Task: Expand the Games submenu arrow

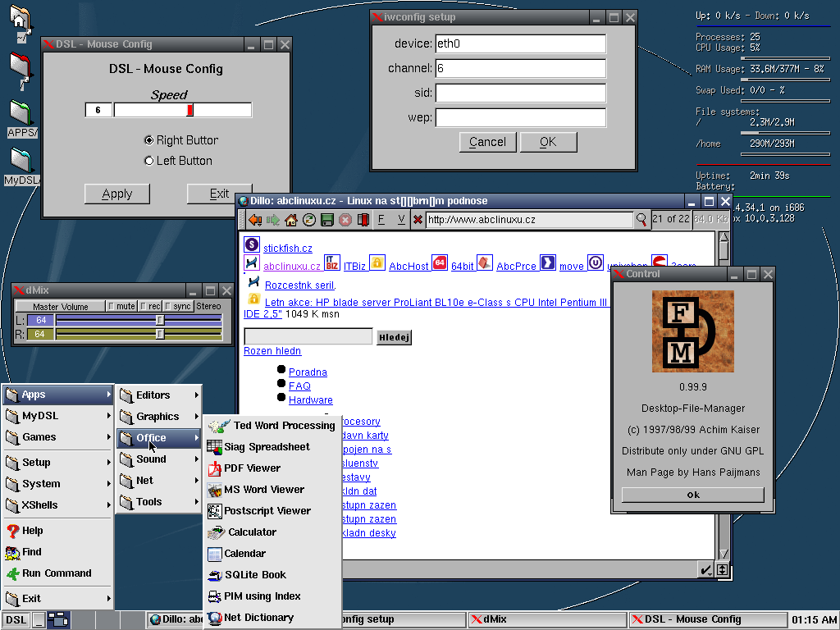Action: pyautogui.click(x=109, y=437)
